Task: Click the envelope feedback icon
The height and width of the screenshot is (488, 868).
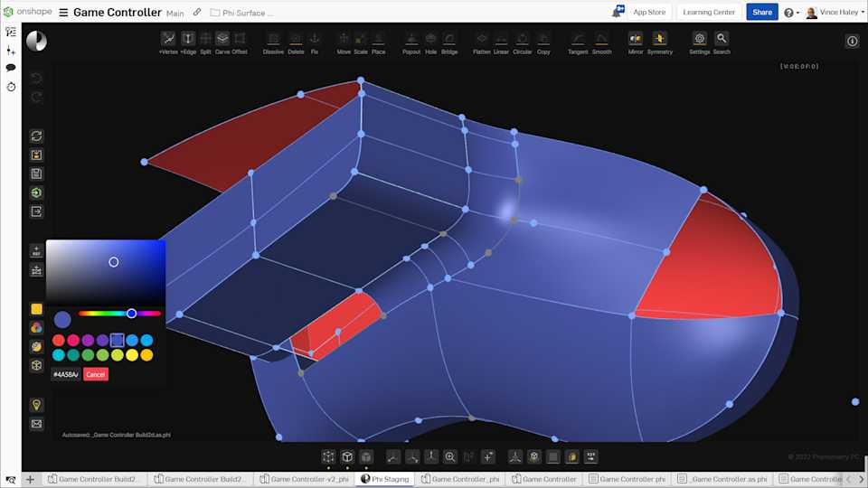Action: click(36, 424)
